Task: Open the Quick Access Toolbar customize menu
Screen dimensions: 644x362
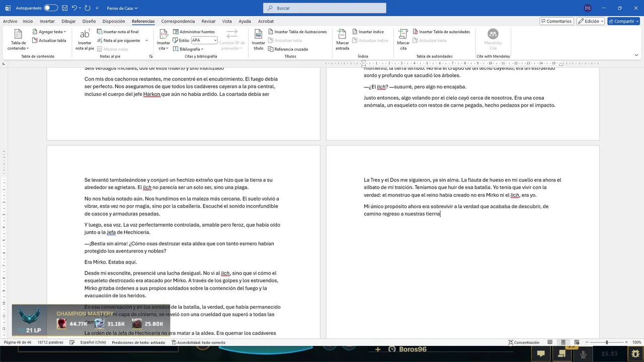Action: 97,9
